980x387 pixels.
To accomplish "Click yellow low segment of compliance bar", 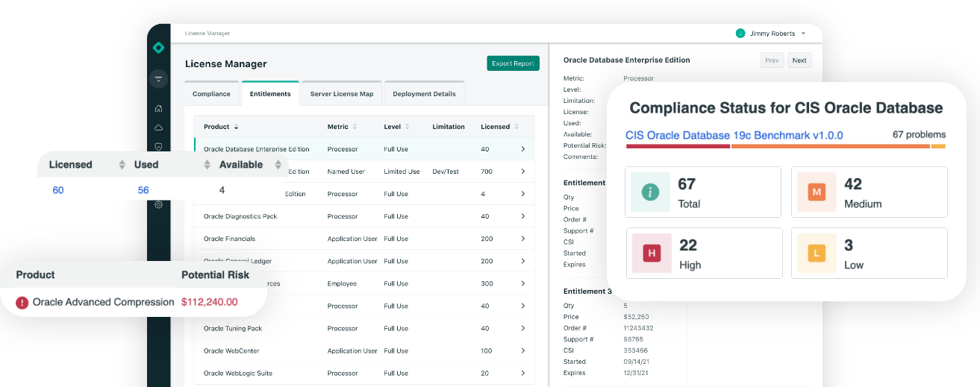I will pyautogui.click(x=938, y=146).
